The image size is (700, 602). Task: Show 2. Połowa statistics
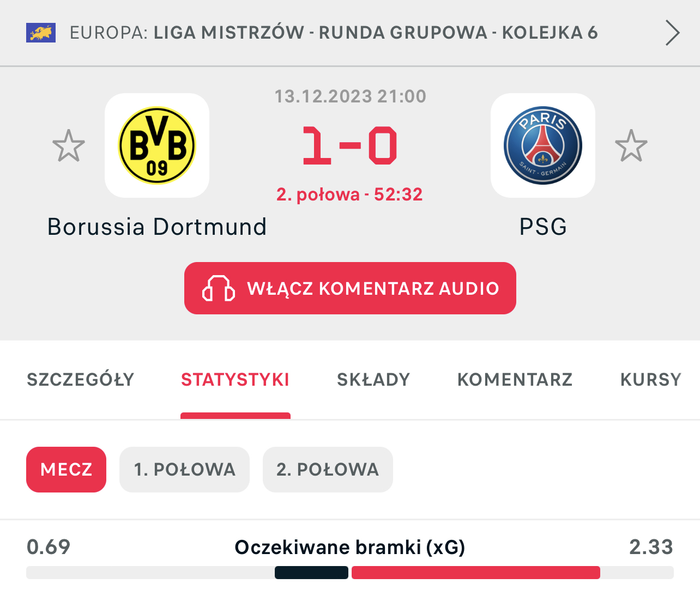[328, 470]
